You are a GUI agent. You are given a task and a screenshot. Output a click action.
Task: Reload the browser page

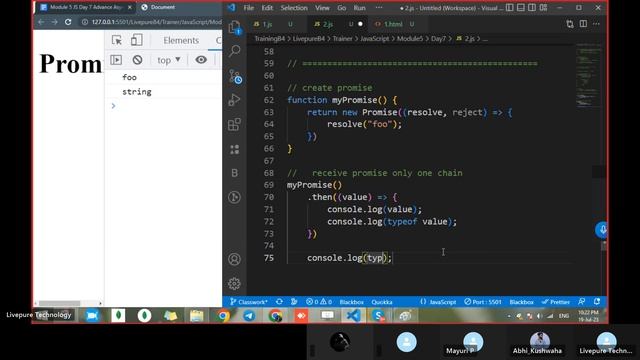(x=68, y=22)
